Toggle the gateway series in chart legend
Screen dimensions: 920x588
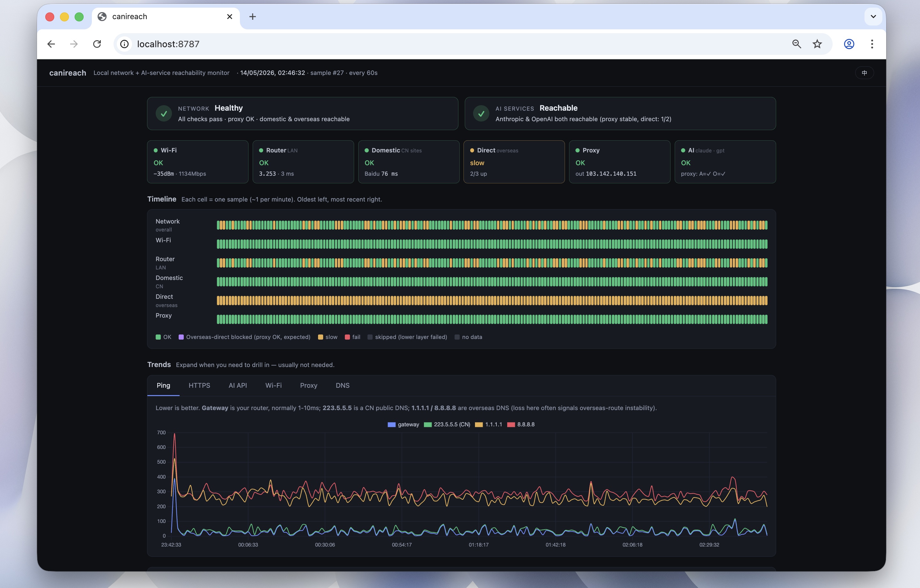click(403, 425)
